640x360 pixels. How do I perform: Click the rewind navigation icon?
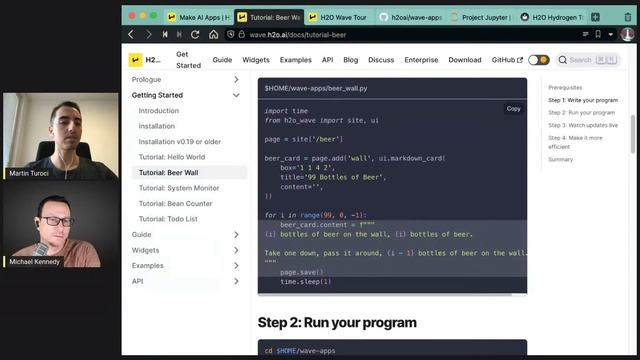(x=165, y=35)
